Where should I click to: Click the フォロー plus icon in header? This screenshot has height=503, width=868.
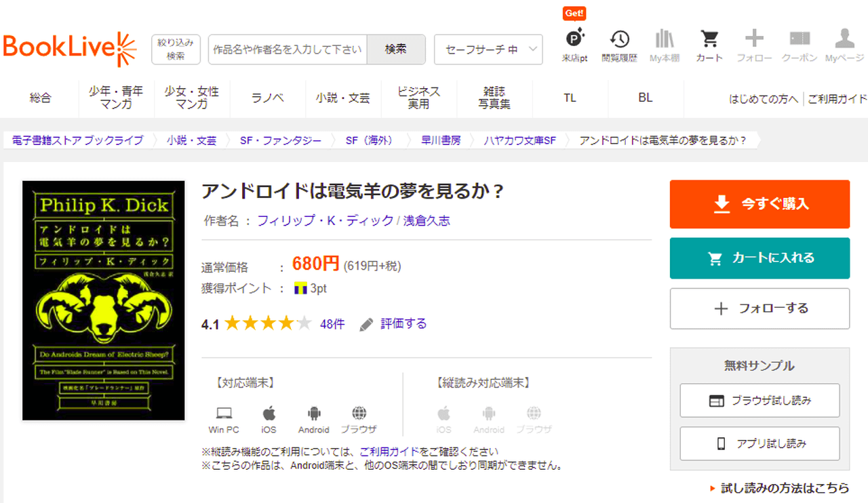(x=754, y=39)
